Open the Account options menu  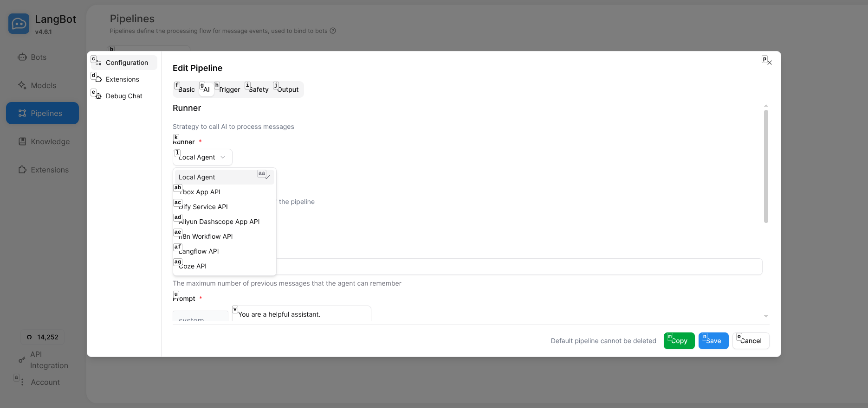[22, 382]
